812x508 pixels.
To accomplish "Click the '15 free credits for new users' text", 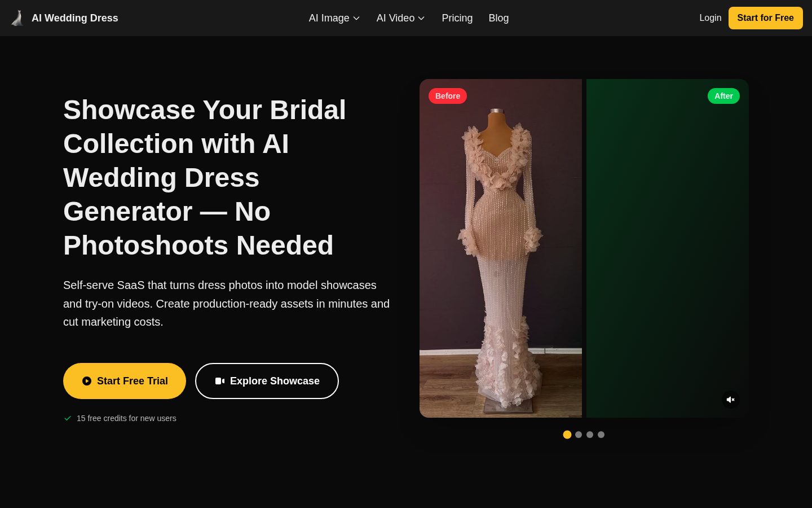I will tap(126, 418).
